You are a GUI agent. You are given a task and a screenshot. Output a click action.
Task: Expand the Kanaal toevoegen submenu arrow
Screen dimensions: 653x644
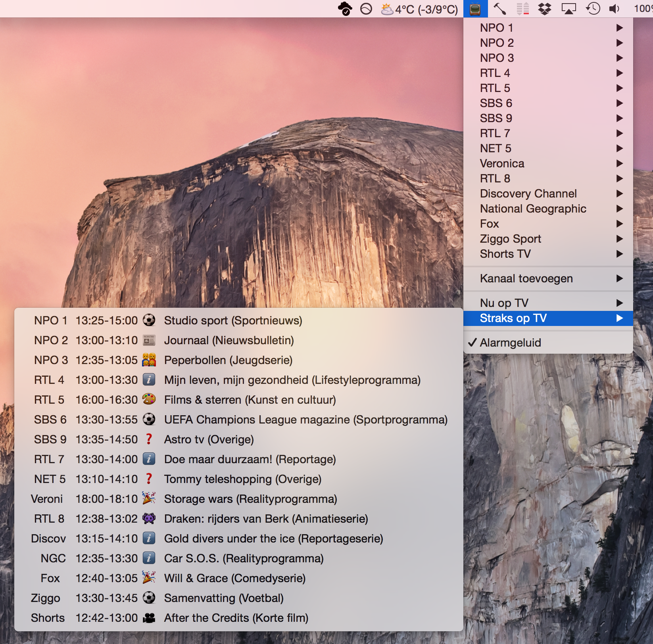(620, 278)
